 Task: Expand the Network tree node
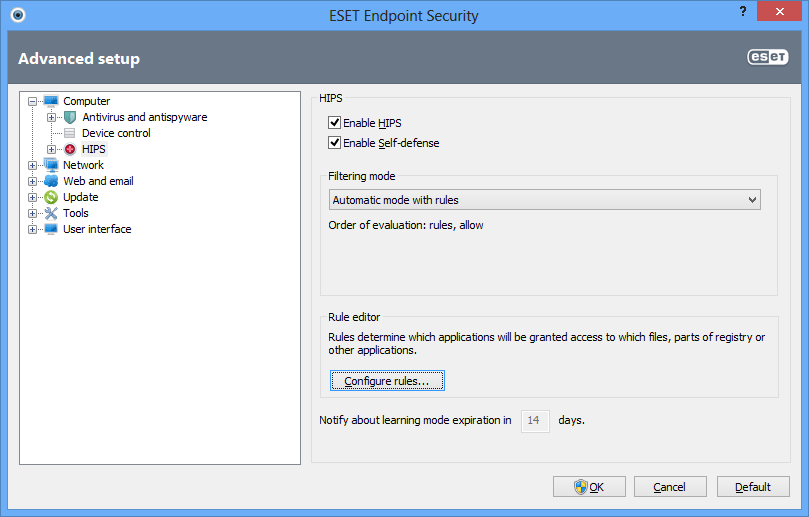(33, 165)
